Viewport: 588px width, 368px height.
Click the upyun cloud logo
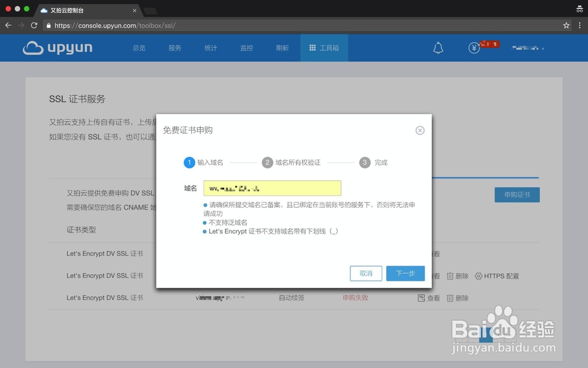click(x=56, y=48)
